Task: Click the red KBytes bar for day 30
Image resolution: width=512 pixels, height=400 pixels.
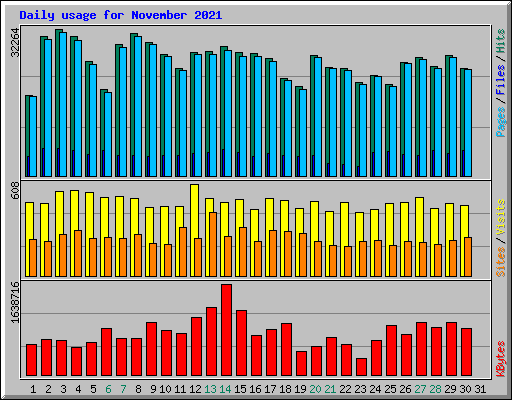Action: coord(466,352)
